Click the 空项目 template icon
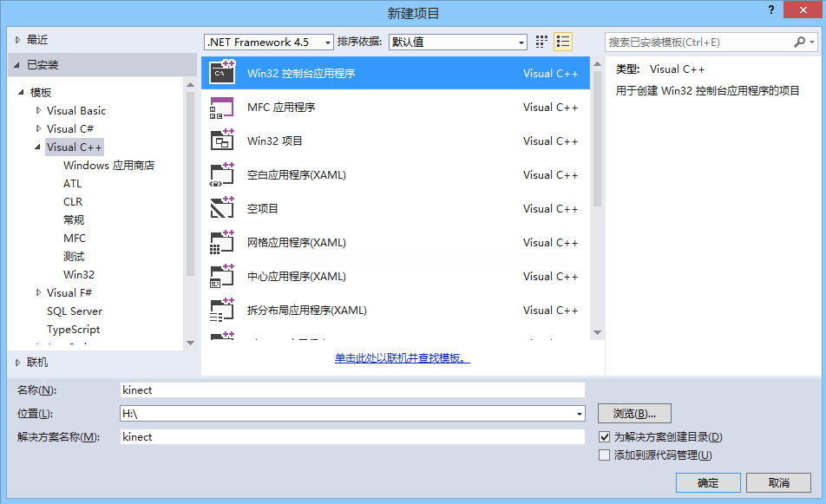Screen dimensions: 826x504 coord(222,208)
